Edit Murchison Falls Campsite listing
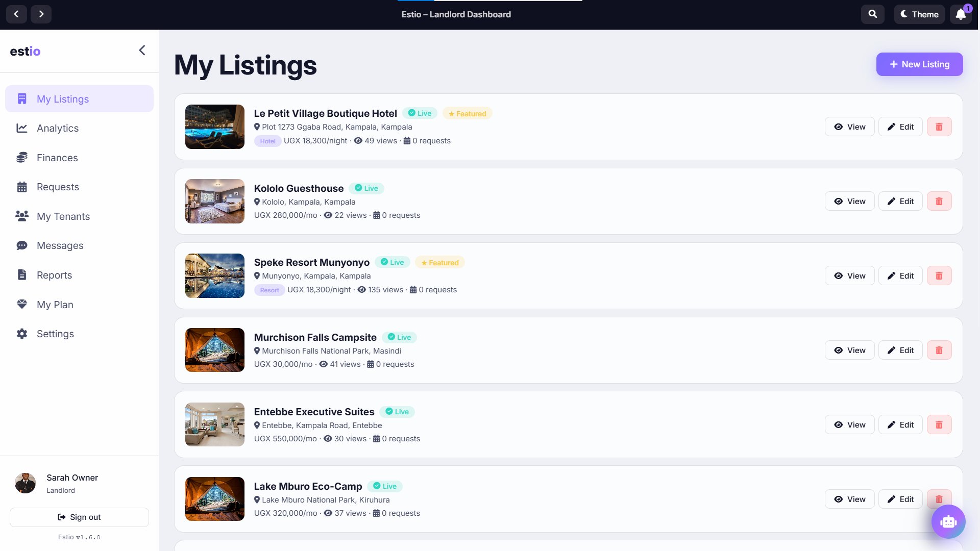 tap(900, 350)
